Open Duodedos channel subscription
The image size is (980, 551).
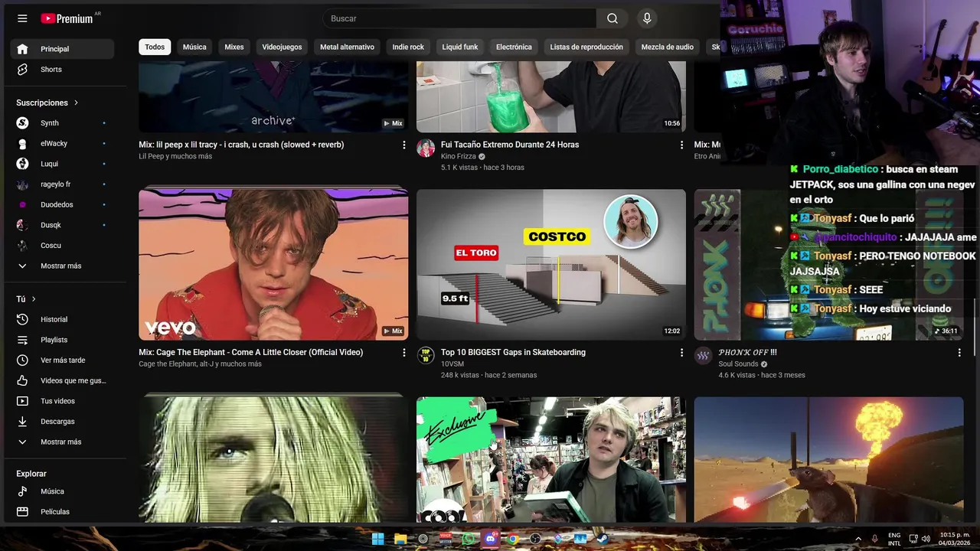[62, 204]
